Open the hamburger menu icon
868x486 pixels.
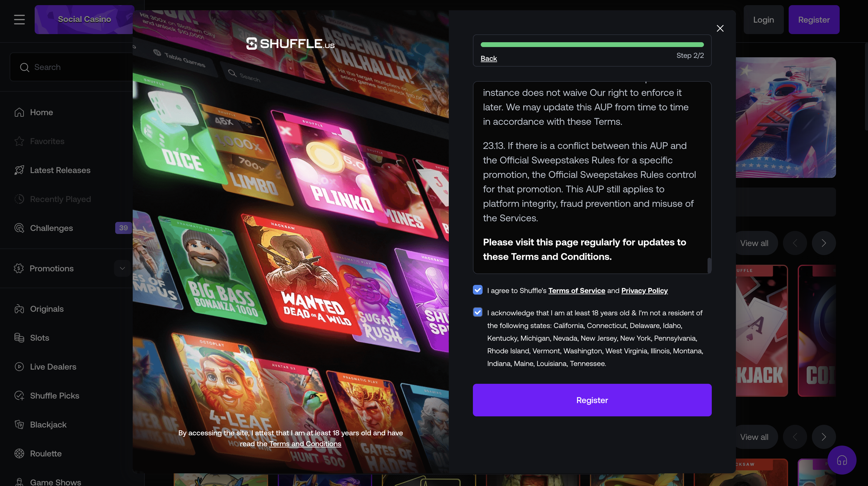point(19,20)
